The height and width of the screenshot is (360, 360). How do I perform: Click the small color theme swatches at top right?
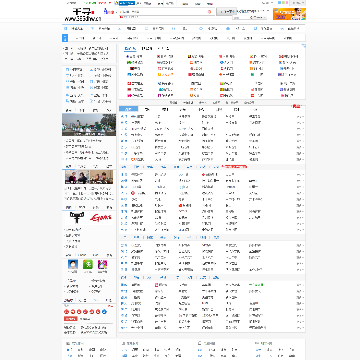pyautogui.click(x=283, y=3)
